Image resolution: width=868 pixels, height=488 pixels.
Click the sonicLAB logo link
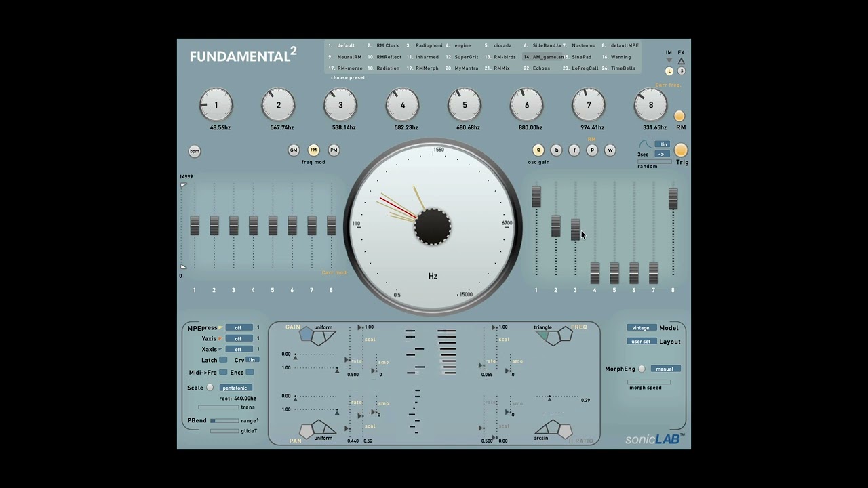point(654,439)
